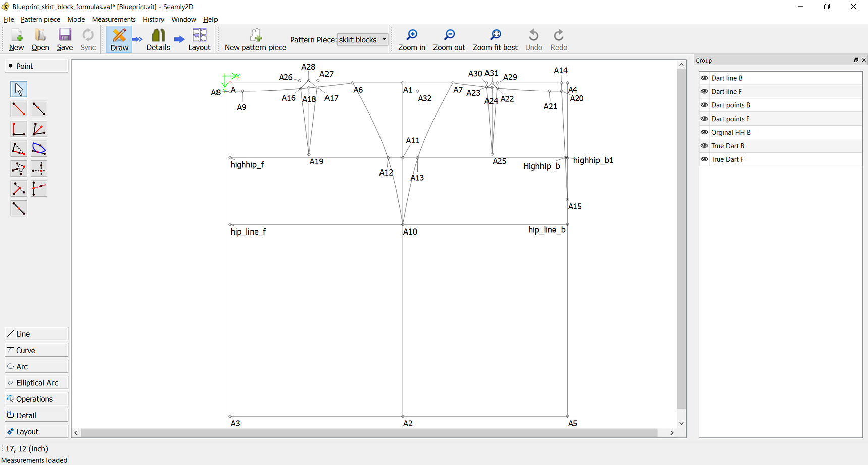The image size is (868, 465).
Task: Click the right arrow of horizontal scrollbar
Action: pos(672,432)
